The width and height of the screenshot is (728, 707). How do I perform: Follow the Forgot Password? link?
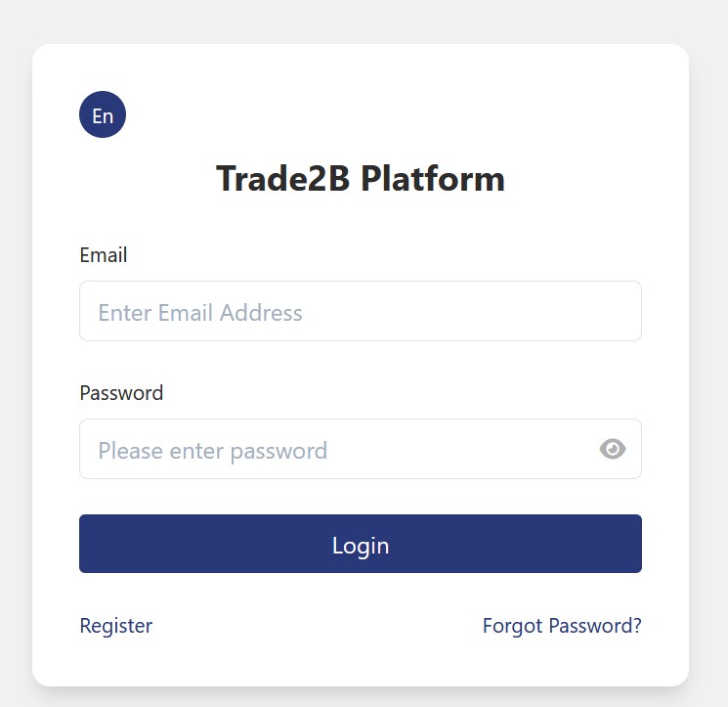click(x=562, y=626)
